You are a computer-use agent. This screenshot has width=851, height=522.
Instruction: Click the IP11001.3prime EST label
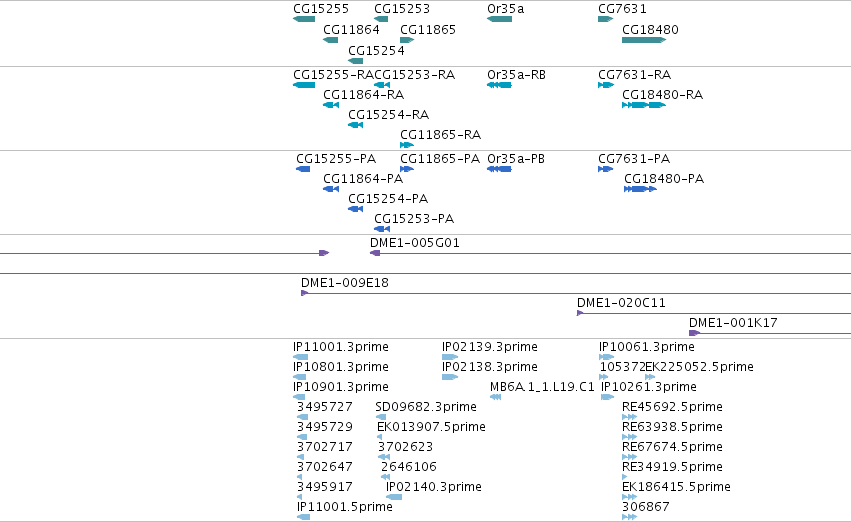(x=340, y=347)
